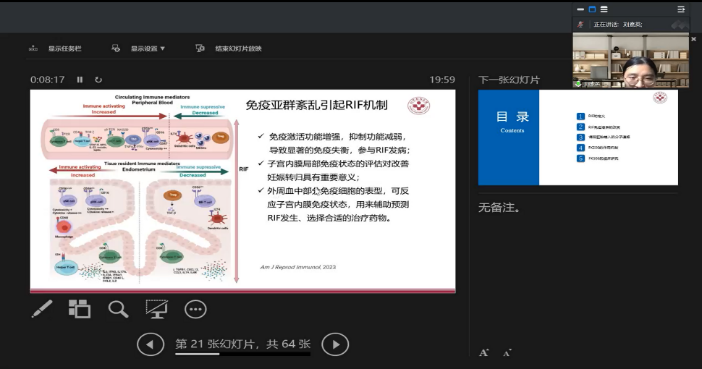This screenshot has height=369, width=702.
Task: Click the 目录 title on next slide
Action: [x=512, y=117]
